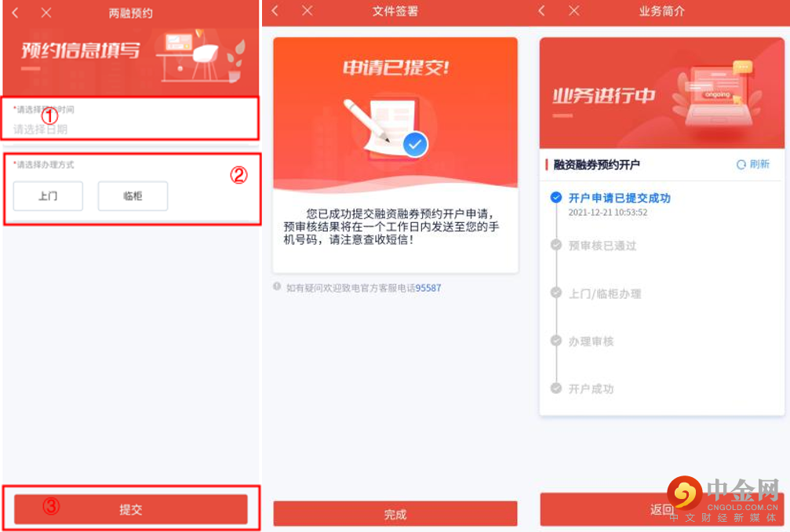Go back from the 文件签署 screen
790x532 pixels.
coord(275,10)
